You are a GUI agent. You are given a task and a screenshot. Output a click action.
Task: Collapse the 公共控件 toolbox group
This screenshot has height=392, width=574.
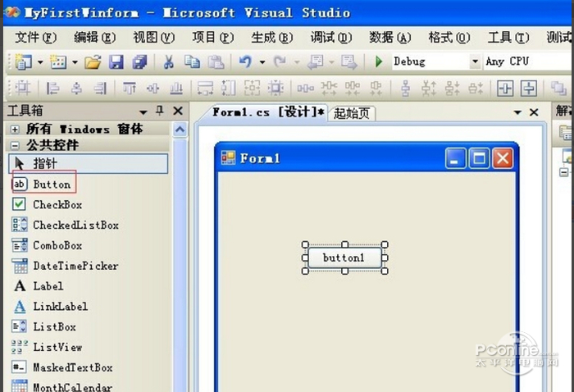pos(15,146)
